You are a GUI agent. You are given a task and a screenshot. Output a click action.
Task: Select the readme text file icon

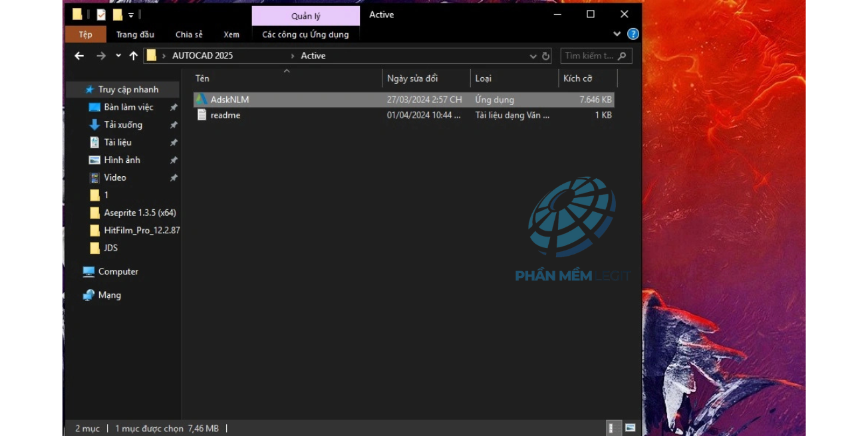pyautogui.click(x=202, y=115)
